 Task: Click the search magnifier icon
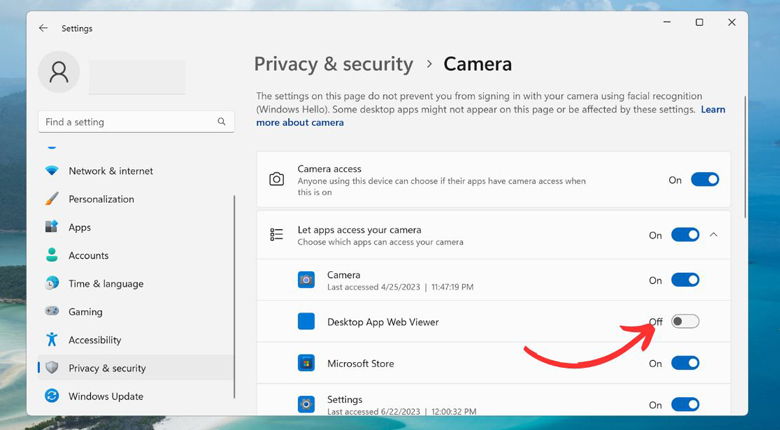(221, 121)
